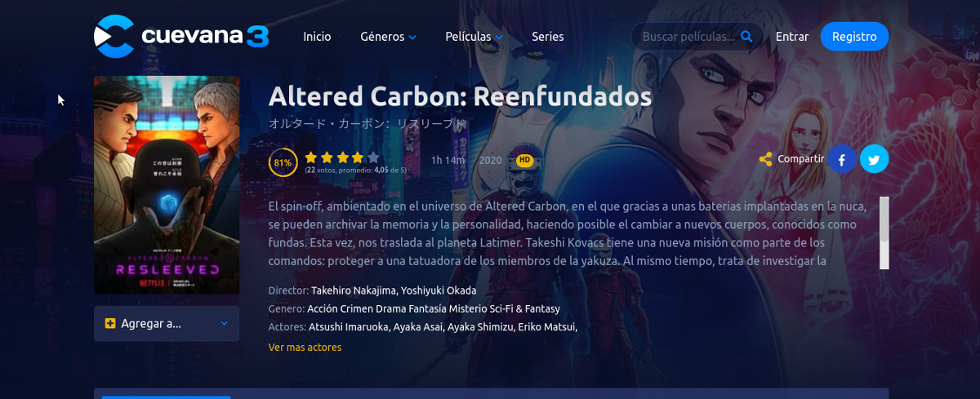Viewport: 980px width, 399px height.
Task: Open actor Ayaka Shimizu's page
Action: coord(481,326)
